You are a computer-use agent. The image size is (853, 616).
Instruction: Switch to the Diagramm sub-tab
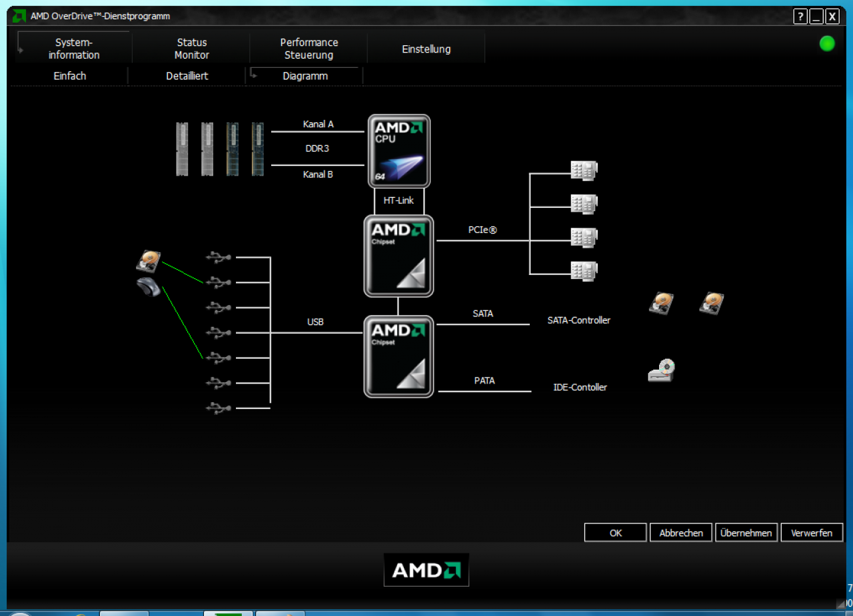(x=305, y=76)
